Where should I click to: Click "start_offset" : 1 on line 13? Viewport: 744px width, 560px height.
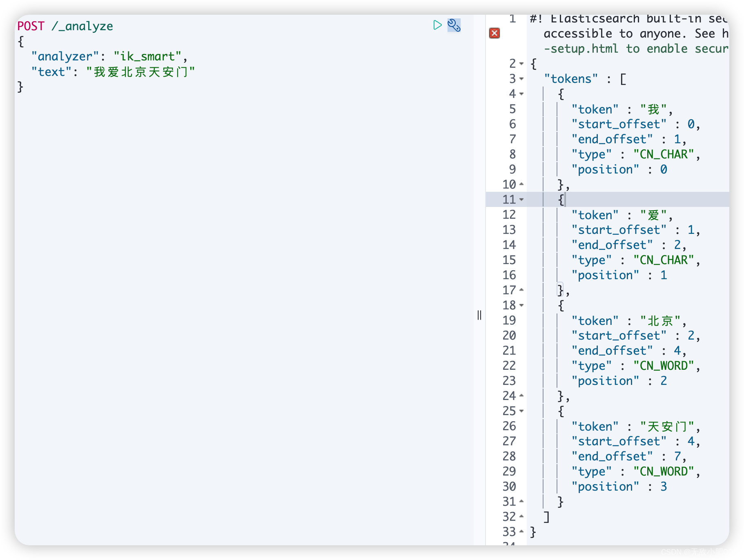pos(636,230)
